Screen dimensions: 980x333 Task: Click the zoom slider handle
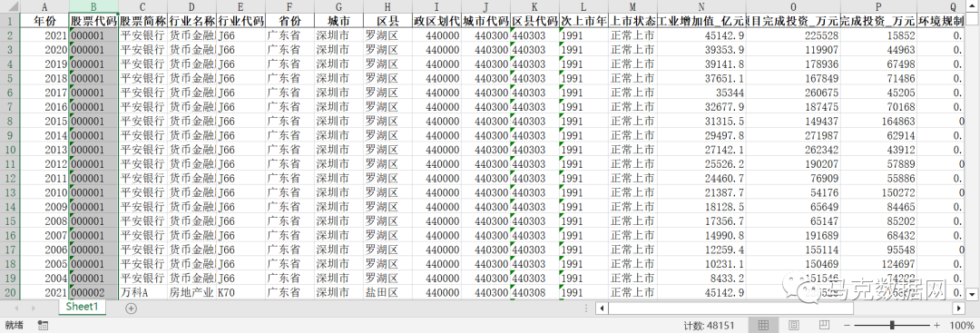coord(892,326)
